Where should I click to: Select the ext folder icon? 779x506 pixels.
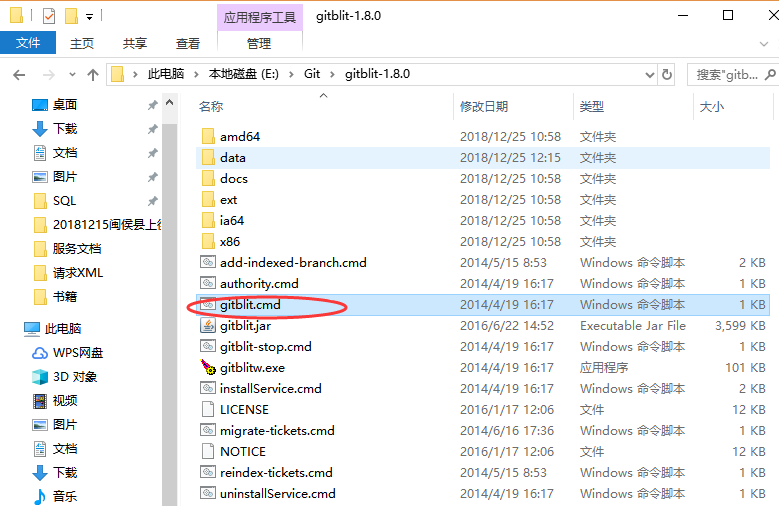[x=208, y=199]
